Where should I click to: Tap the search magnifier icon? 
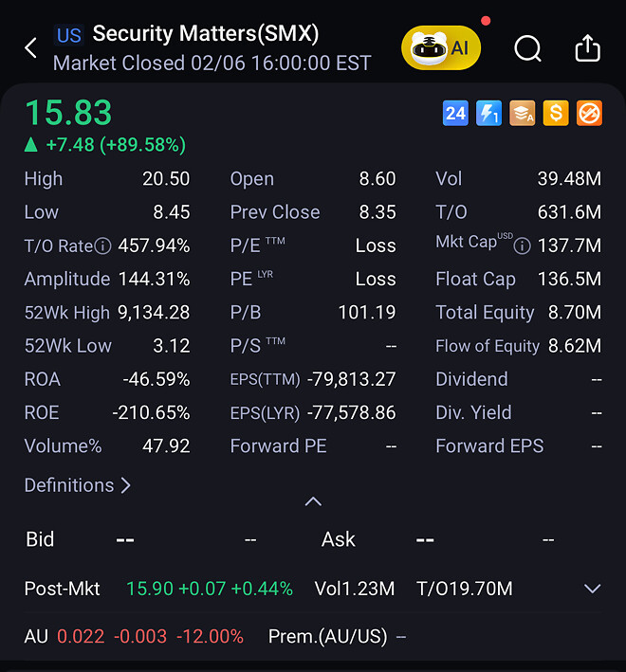point(527,48)
